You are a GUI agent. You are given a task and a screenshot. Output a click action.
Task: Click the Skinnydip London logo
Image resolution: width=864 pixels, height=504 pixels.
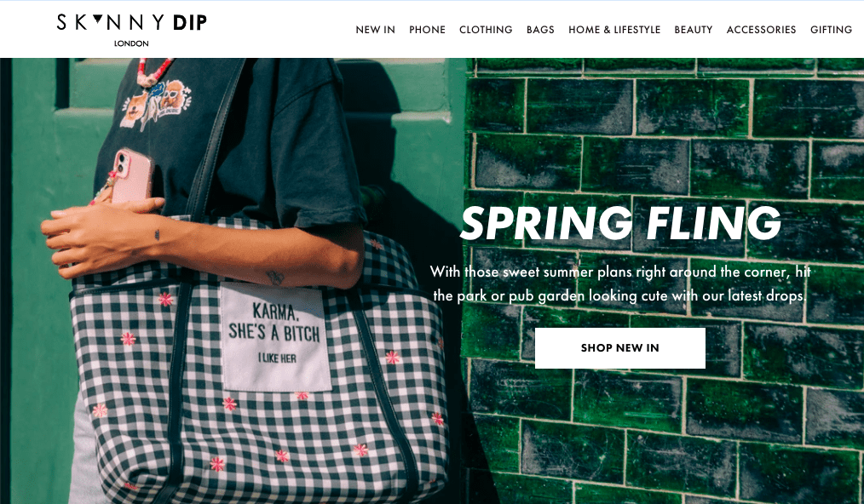(x=132, y=30)
